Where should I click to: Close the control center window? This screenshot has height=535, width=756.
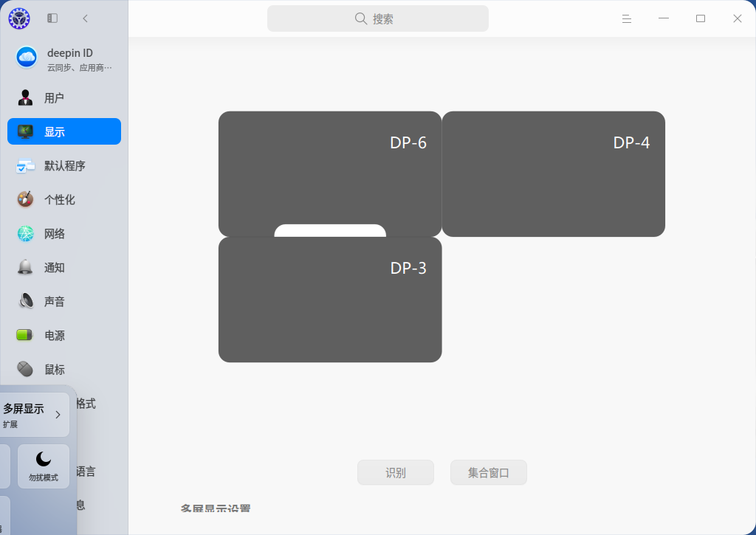(738, 18)
